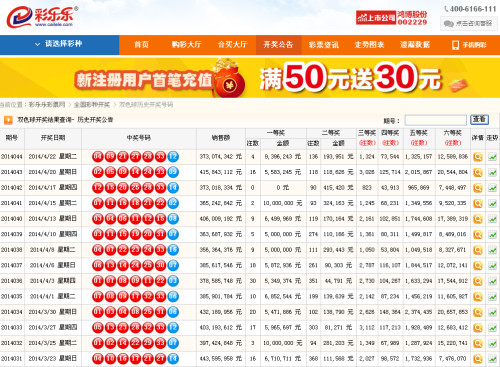Click the 销售额 column header
The width and height of the screenshot is (500, 367).
coord(221,138)
